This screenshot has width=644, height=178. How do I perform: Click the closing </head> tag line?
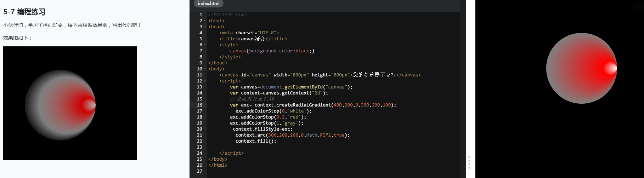(218, 63)
